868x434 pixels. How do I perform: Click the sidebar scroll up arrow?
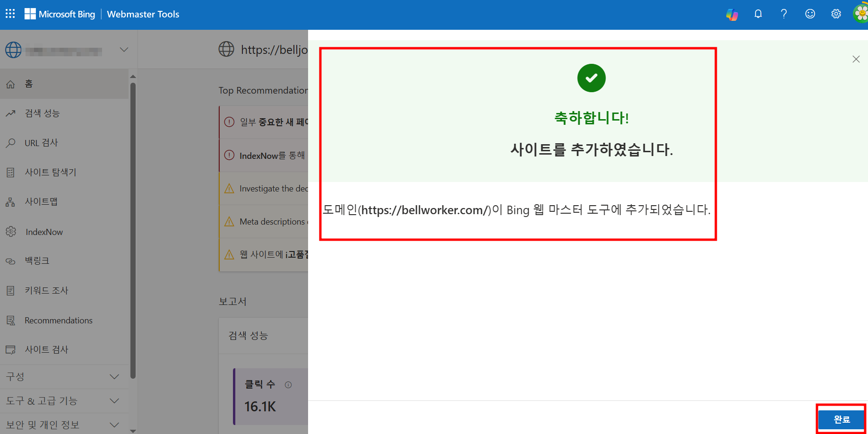[133, 76]
